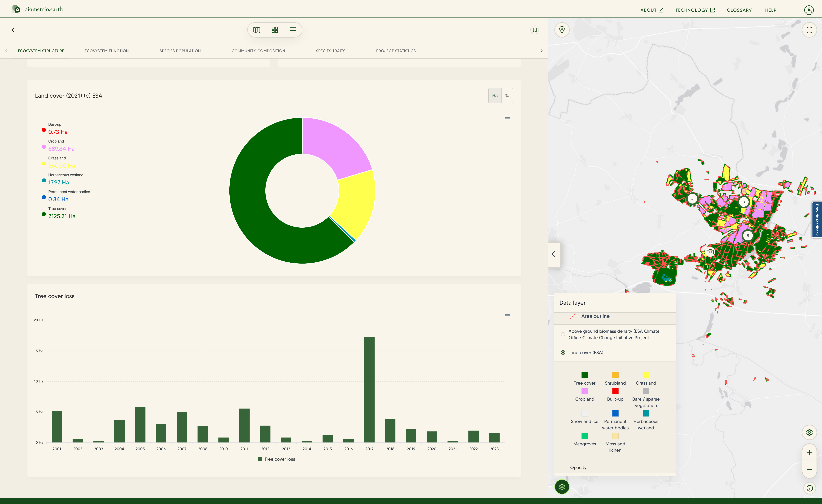Click the camera marker on map

(x=710, y=252)
